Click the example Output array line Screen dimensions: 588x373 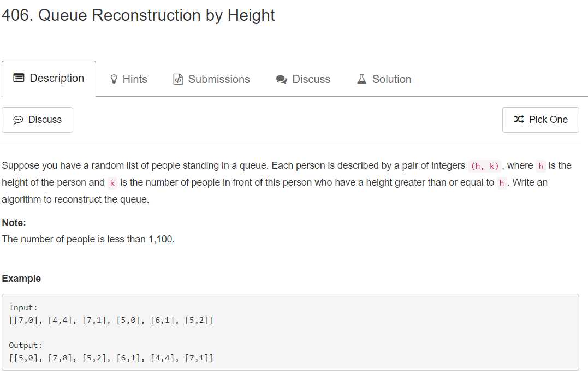tap(111, 358)
